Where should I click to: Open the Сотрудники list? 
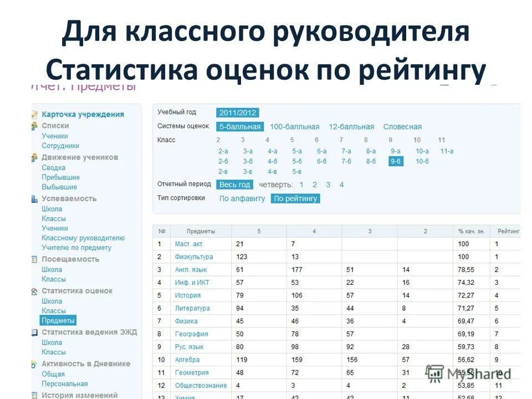(60, 146)
